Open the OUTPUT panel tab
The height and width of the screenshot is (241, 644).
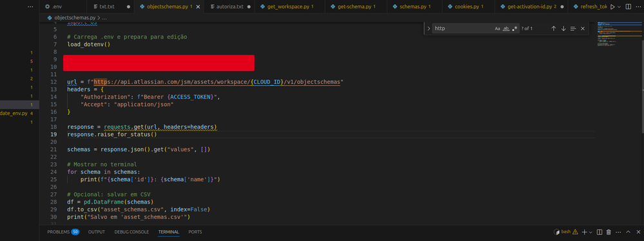97,232
